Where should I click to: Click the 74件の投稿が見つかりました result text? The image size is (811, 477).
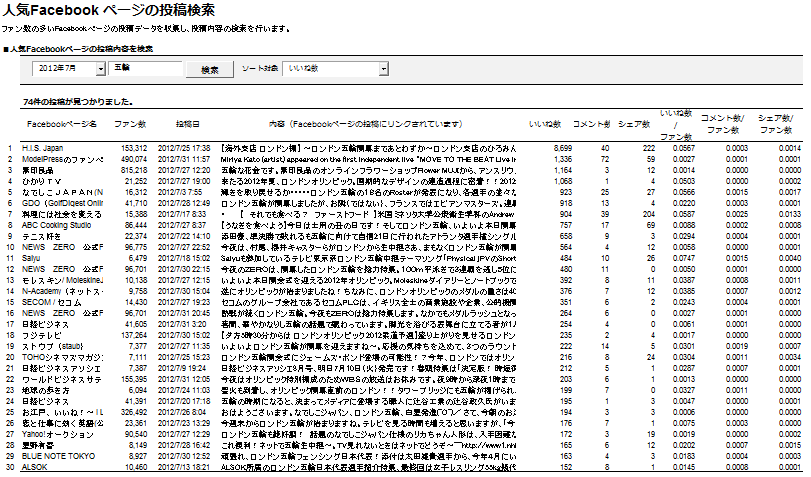coord(78,102)
